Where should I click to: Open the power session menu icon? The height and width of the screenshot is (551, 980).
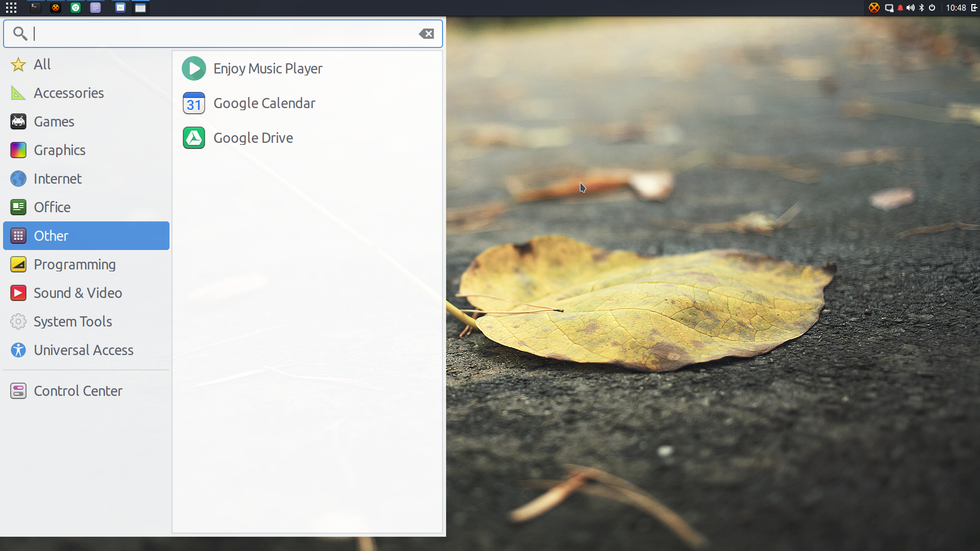[x=932, y=8]
